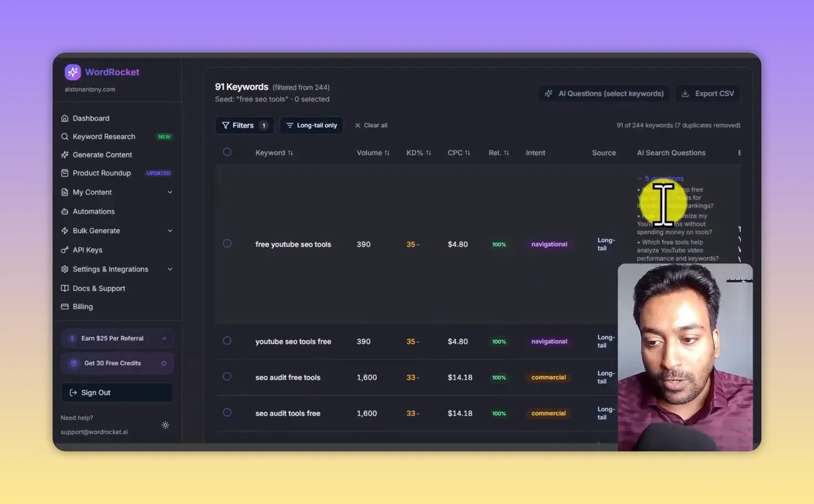Image resolution: width=814 pixels, height=504 pixels.
Task: Sort the table by Rel. column
Action: pos(499,153)
